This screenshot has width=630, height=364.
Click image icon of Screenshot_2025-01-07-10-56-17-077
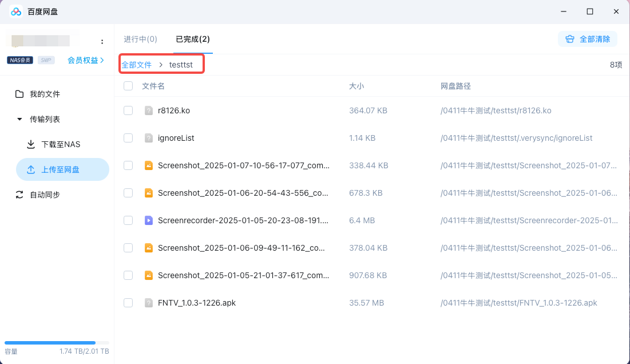149,165
